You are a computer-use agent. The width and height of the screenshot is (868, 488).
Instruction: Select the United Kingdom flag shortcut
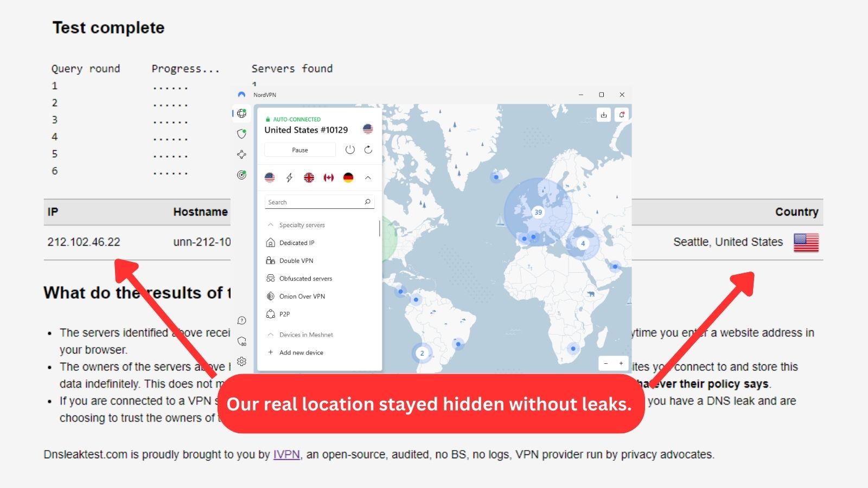(x=309, y=177)
